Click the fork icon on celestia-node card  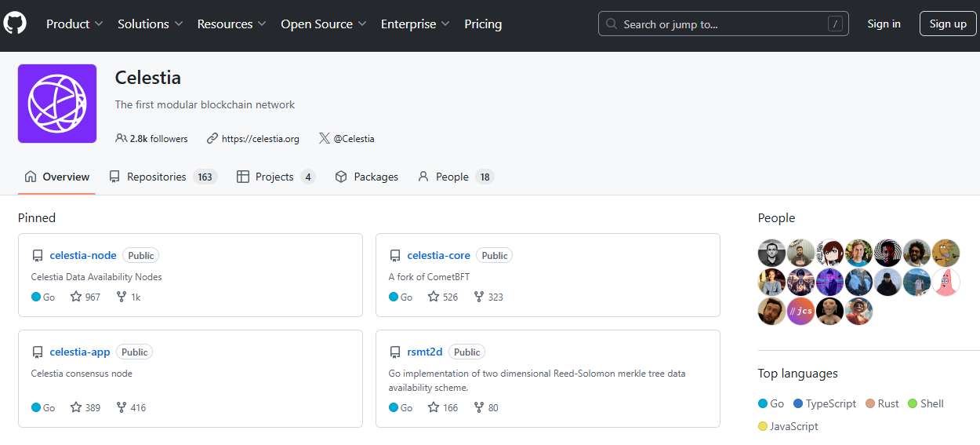click(x=122, y=297)
